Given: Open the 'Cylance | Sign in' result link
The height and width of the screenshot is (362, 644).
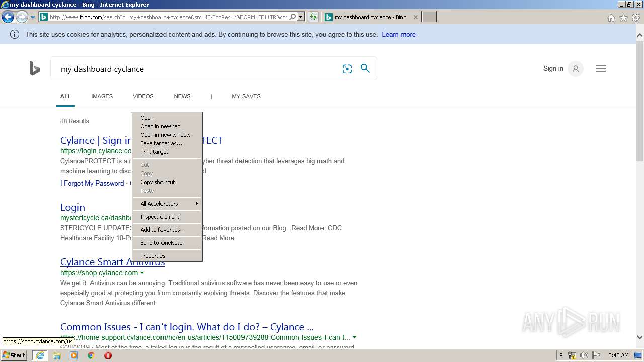Looking at the screenshot, I should tap(95, 140).
